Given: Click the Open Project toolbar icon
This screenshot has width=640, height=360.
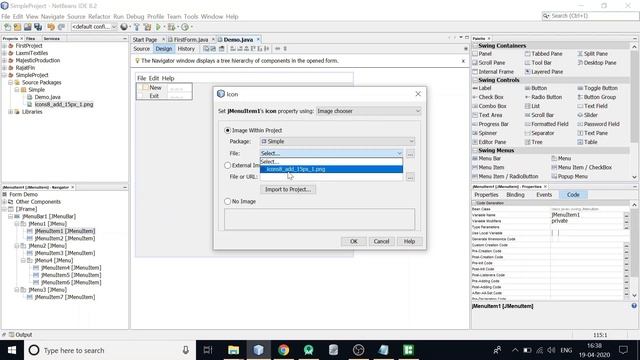Looking at the screenshot, I should tap(27, 27).
